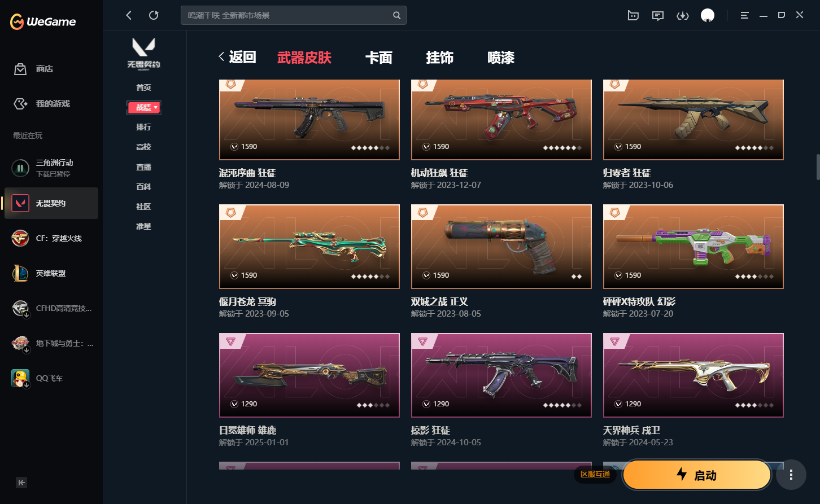Open the hamburger main menu
This screenshot has width=820, height=504.
[744, 15]
